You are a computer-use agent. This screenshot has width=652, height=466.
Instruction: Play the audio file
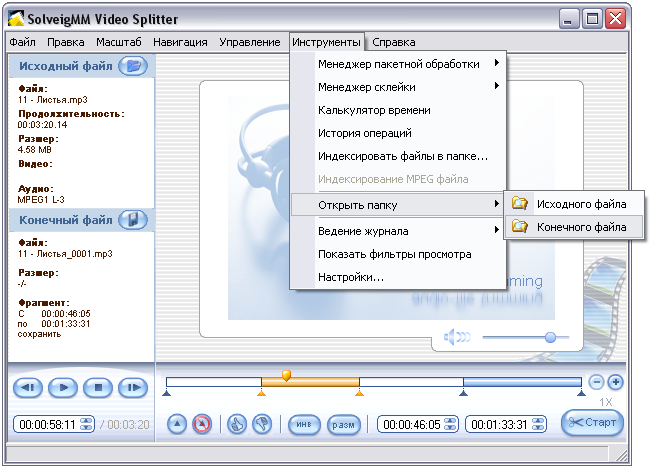click(63, 387)
